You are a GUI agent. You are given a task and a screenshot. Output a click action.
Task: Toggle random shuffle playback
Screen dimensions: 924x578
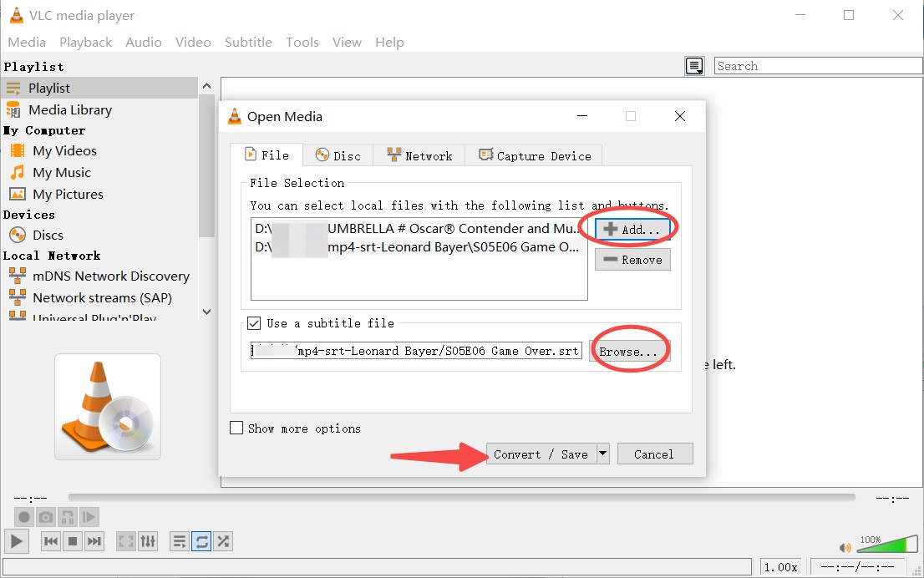(x=223, y=541)
